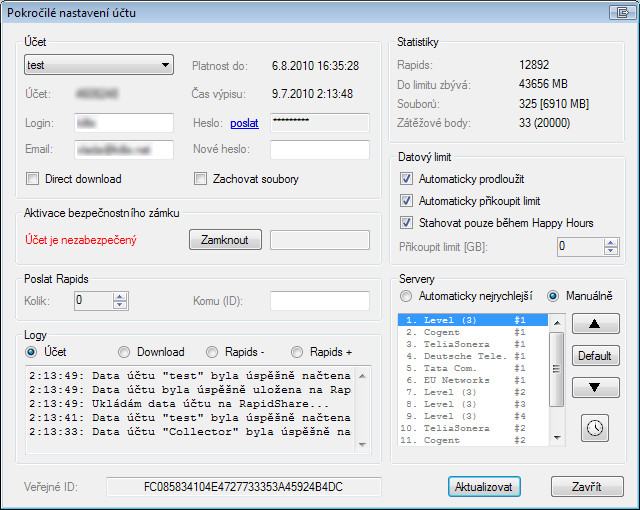Screen dimensions: 640x510
Task: Click the 43656 MB remaining limit value
Action: 543,84
